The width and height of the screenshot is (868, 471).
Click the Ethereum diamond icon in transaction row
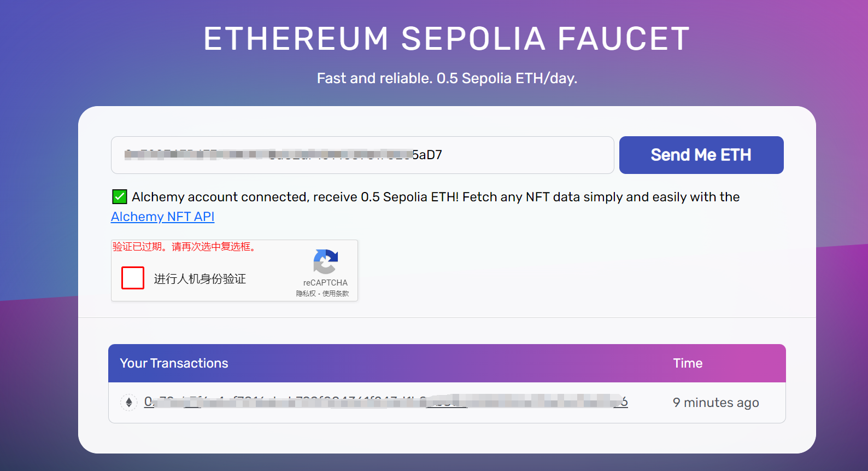point(129,403)
